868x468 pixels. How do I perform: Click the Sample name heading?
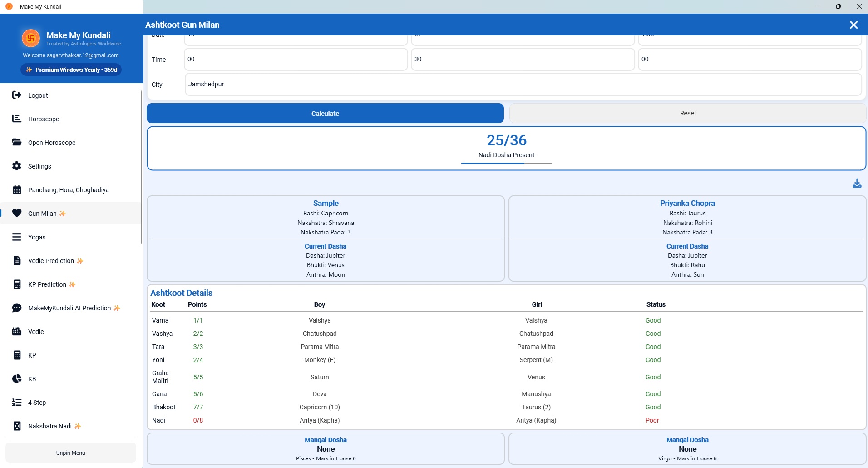[325, 203]
